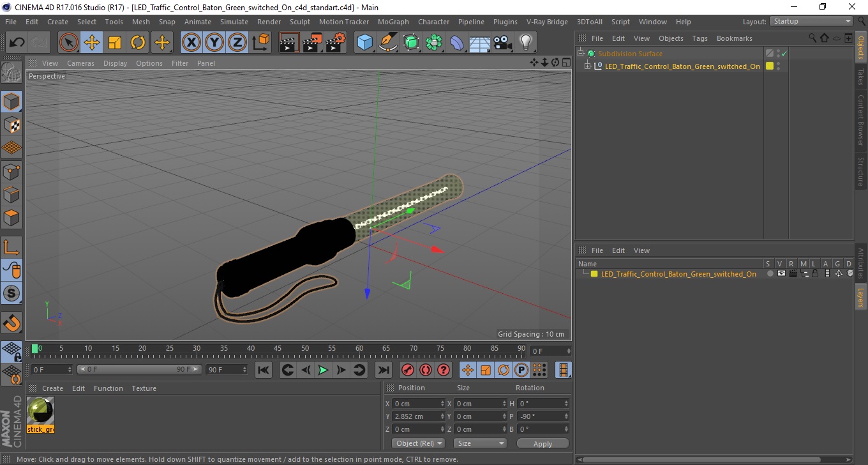
Task: Open viewport Display menu
Action: click(x=116, y=63)
